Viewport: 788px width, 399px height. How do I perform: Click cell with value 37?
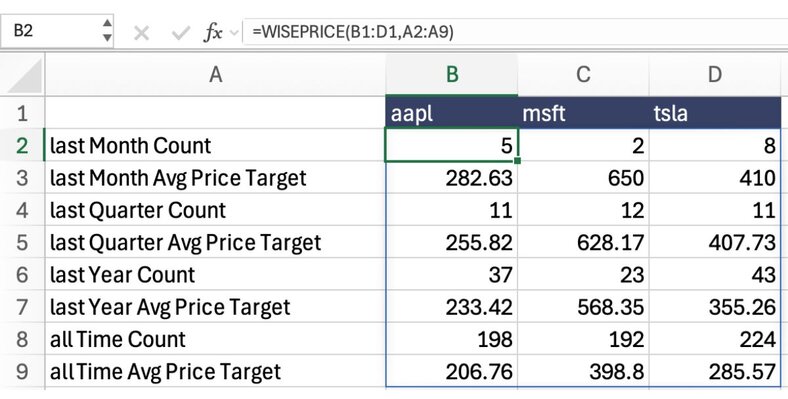coord(452,274)
